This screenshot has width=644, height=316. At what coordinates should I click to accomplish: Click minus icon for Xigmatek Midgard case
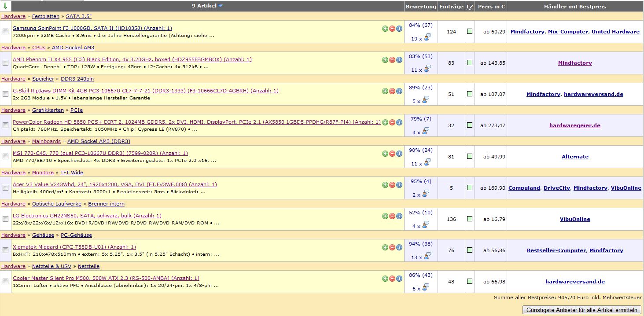click(x=392, y=247)
